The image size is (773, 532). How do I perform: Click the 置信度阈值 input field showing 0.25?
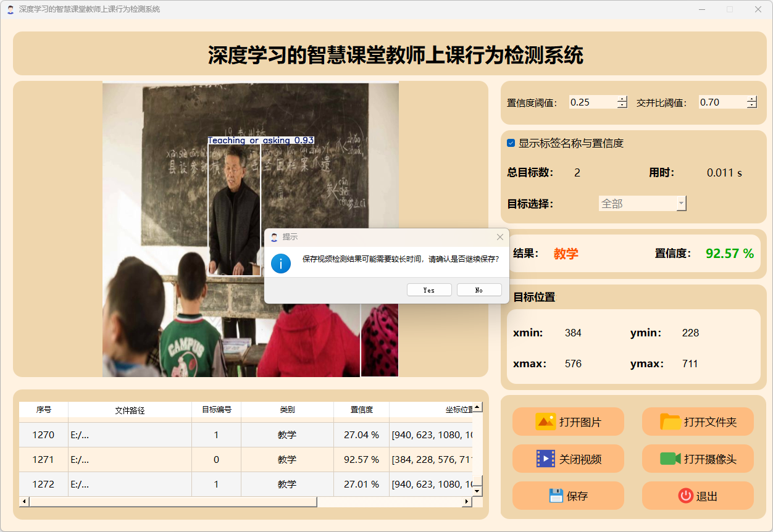tap(592, 102)
